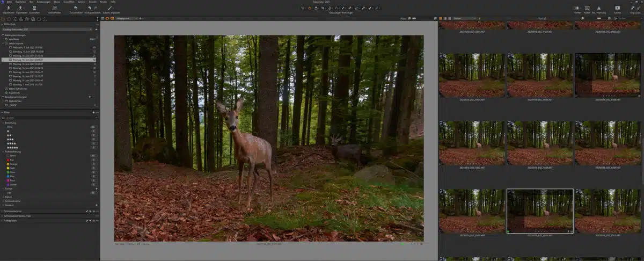Click the Rückg./Wiederh. undo redo icon
644x261 pixels.
(x=92, y=8)
